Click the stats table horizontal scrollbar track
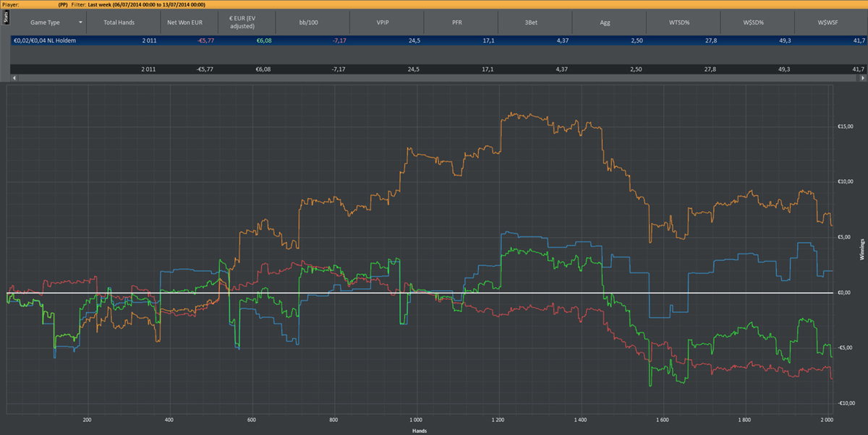Image resolution: width=868 pixels, height=435 pixels. pos(438,77)
